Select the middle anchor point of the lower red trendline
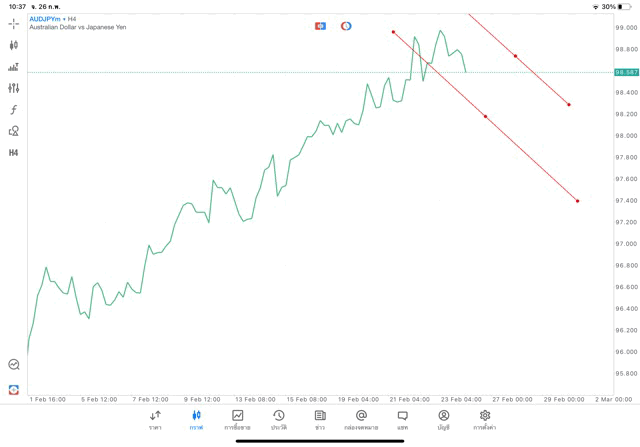Viewport: 640px width, 447px height. [x=485, y=116]
